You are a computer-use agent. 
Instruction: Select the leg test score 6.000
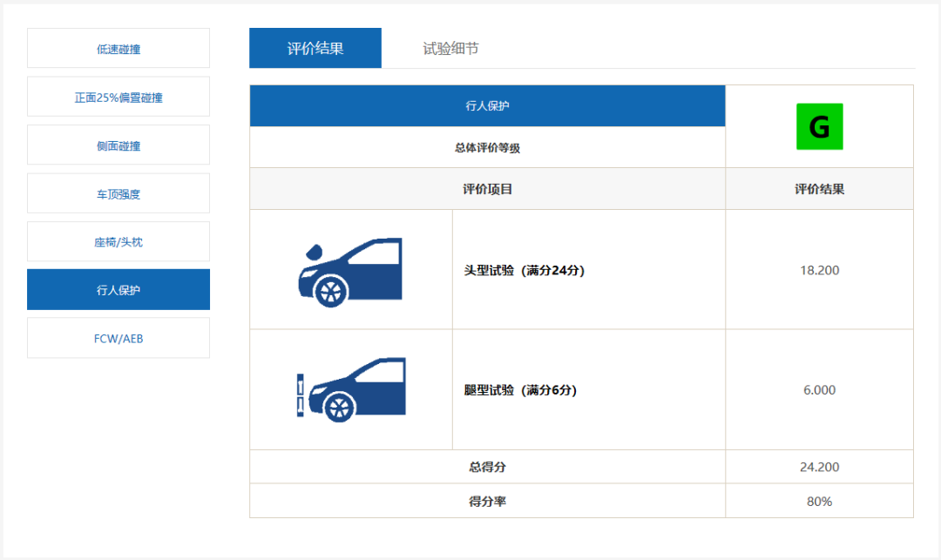click(819, 390)
